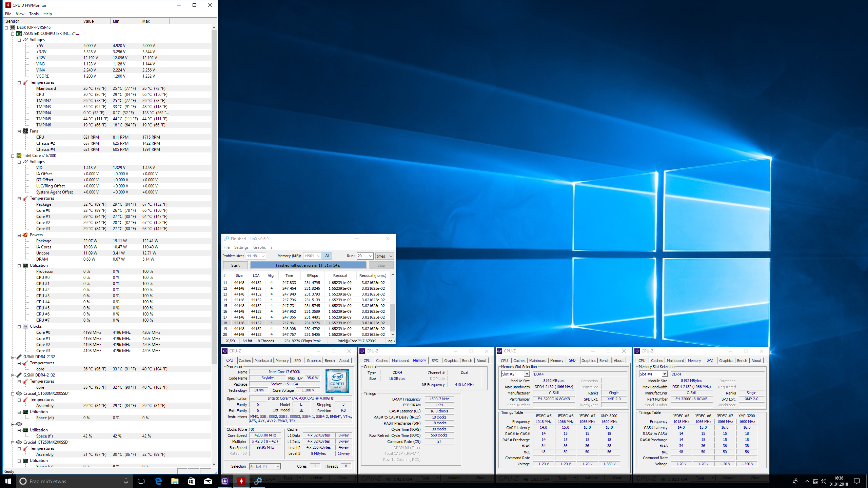
Task: Click the HWMonitor vertical scrollbar down arrow
Action: [214, 464]
